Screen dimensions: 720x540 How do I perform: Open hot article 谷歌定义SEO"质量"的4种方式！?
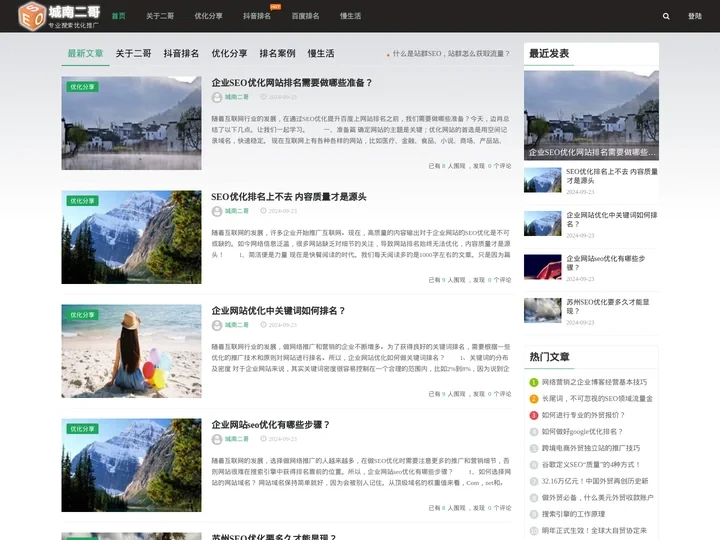pos(591,465)
